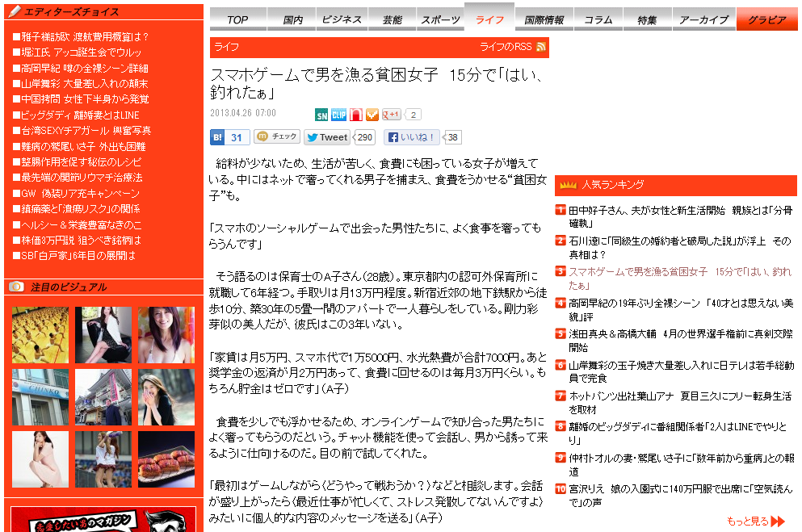802x532 pixels.
Task: Select the ライフ tab
Action: pos(489,19)
